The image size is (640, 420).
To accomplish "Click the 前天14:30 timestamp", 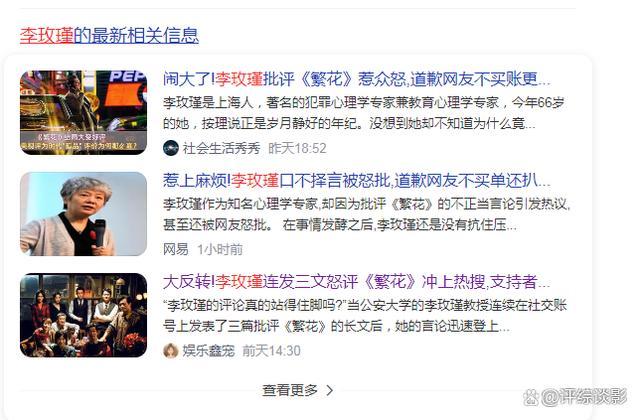I will pyautogui.click(x=271, y=351).
